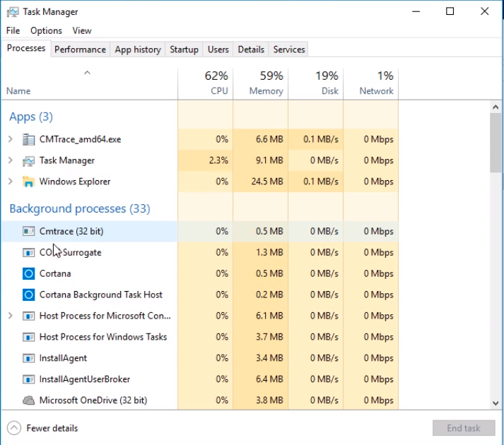Sort by the Memory column header
Image resolution: width=504 pixels, height=445 pixels.
261,83
